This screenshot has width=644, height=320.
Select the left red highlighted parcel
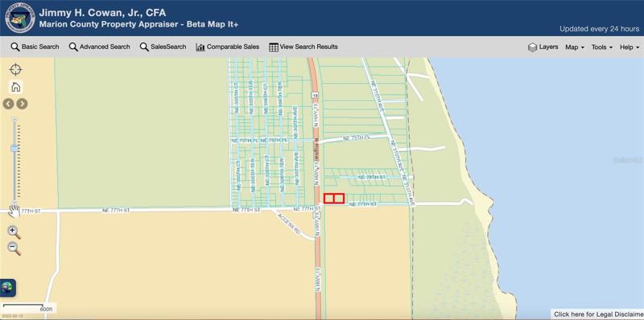(x=329, y=199)
